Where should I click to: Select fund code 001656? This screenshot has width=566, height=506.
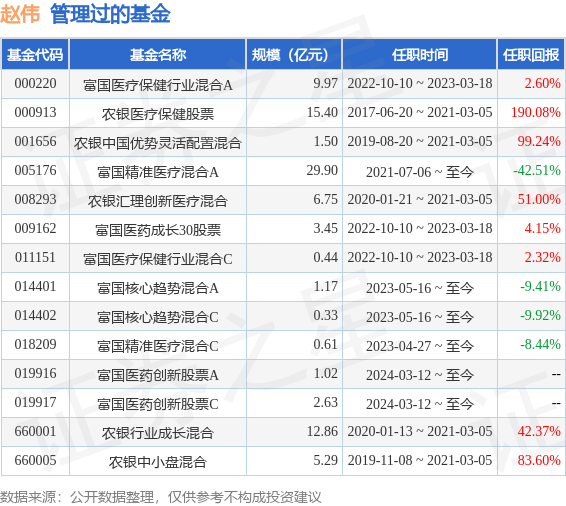35,141
